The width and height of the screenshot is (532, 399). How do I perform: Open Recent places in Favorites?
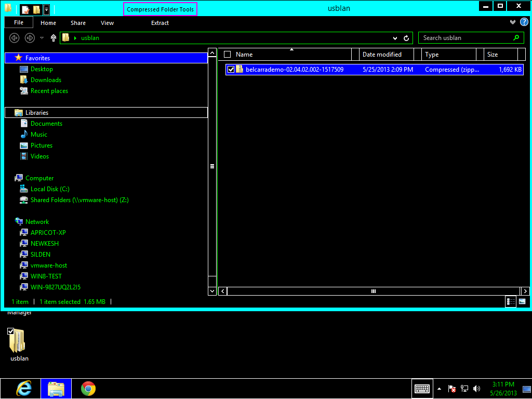pyautogui.click(x=49, y=90)
